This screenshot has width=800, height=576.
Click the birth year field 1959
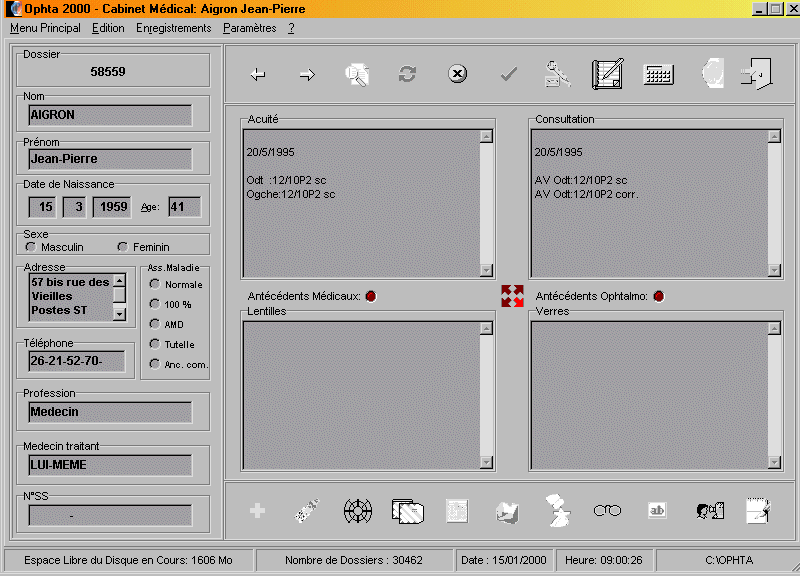coord(112,207)
